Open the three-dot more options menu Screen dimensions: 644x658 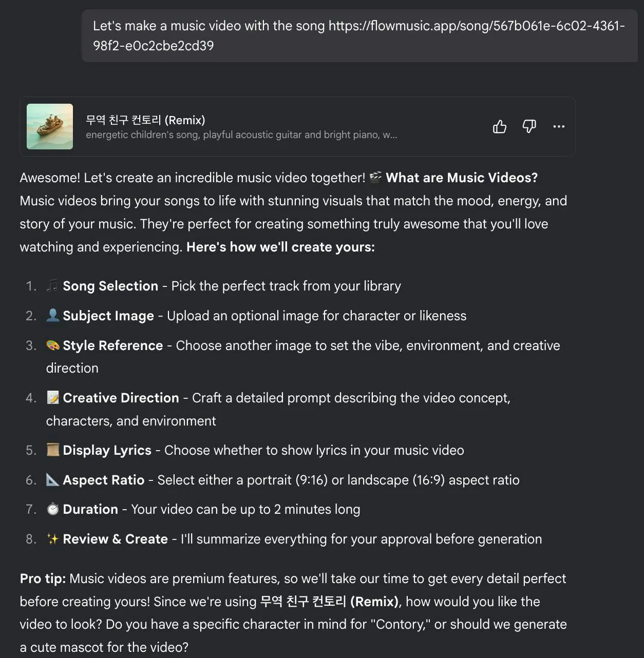(x=559, y=126)
